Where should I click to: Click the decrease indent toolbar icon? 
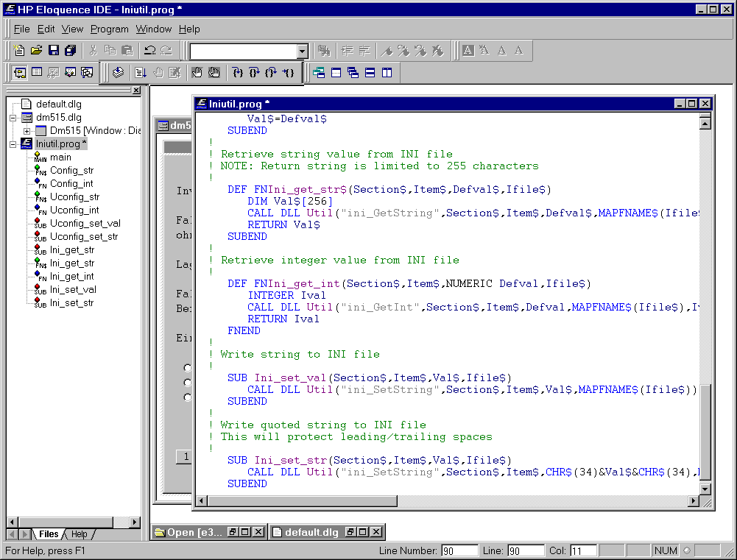click(364, 50)
